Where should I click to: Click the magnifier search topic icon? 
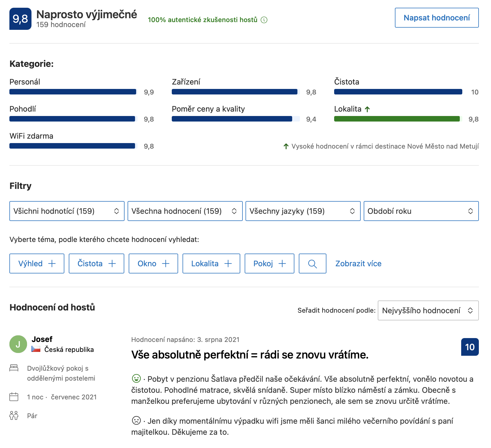312,264
